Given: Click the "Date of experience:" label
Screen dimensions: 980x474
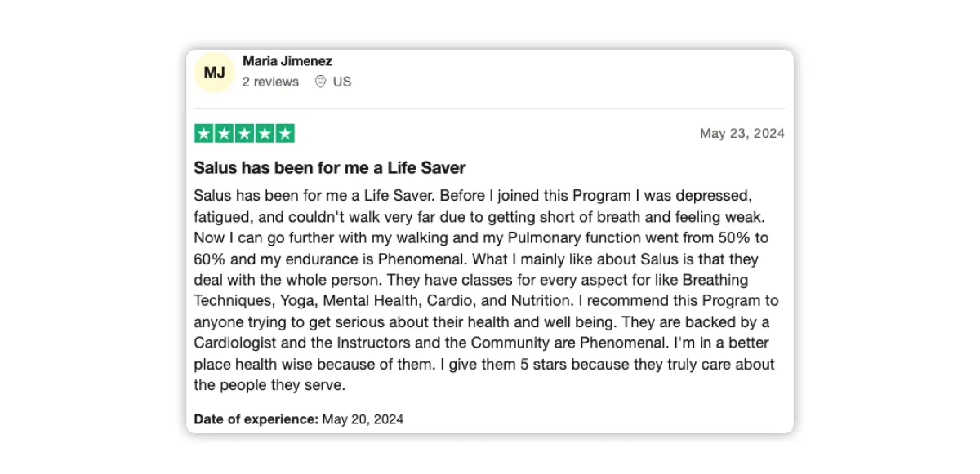Looking at the screenshot, I should point(256,419).
